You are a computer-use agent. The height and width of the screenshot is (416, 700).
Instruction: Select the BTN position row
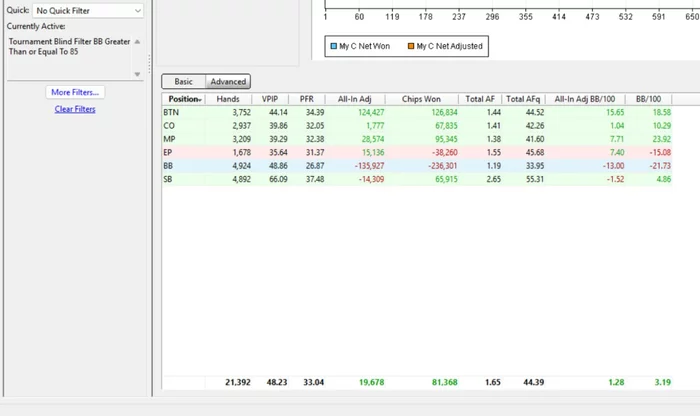[x=417, y=112]
